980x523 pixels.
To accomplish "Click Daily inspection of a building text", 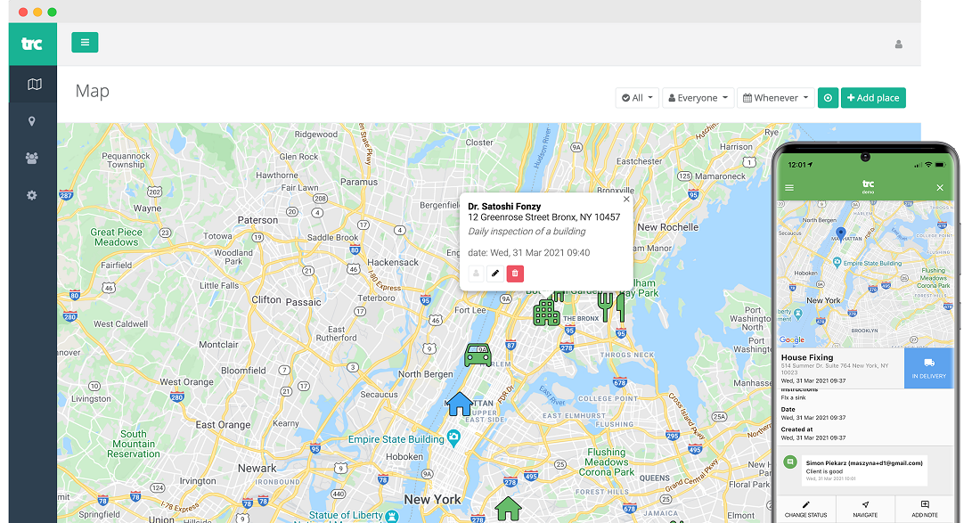I will pyautogui.click(x=527, y=231).
